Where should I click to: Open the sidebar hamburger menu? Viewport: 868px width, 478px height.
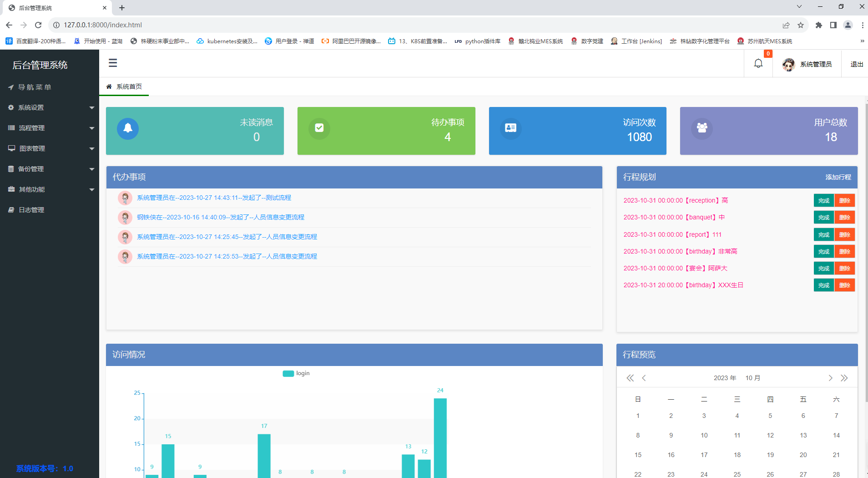coord(113,63)
